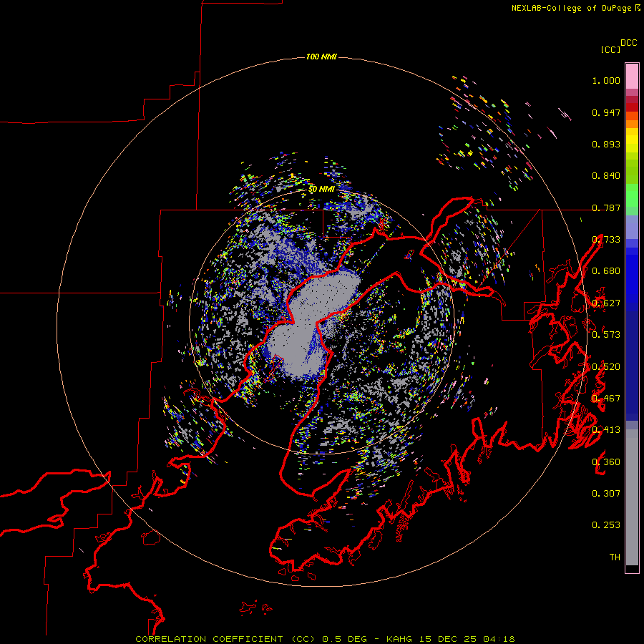Click the 0.893 color scale value
644x644 pixels.
606,144
